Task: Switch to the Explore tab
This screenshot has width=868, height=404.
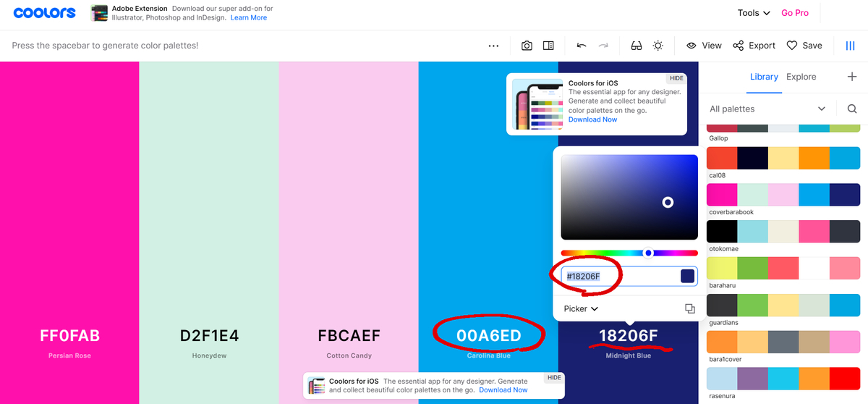Action: 801,77
